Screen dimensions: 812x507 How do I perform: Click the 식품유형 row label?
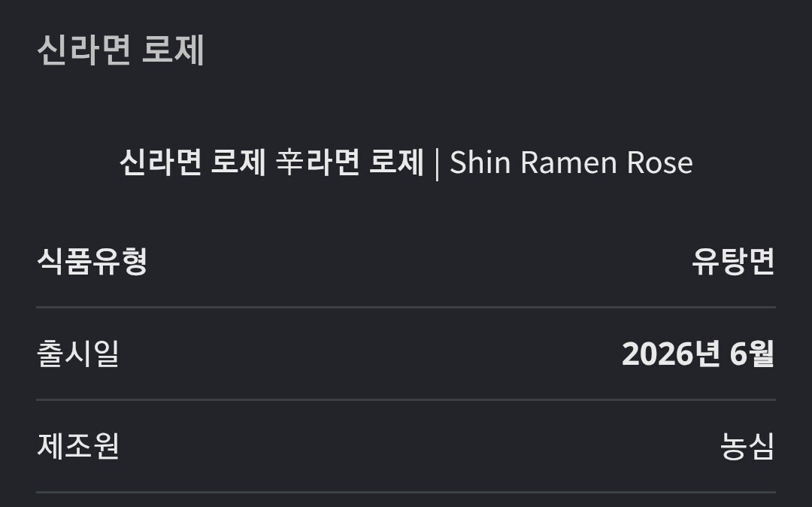[x=92, y=261]
